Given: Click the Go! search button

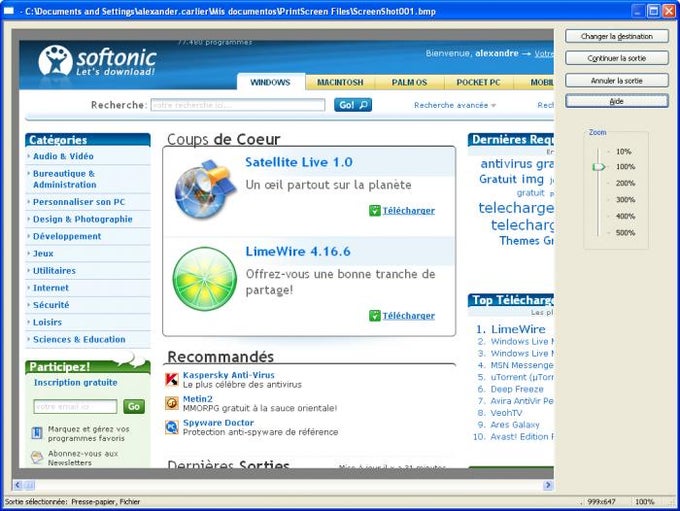Looking at the screenshot, I should [353, 105].
